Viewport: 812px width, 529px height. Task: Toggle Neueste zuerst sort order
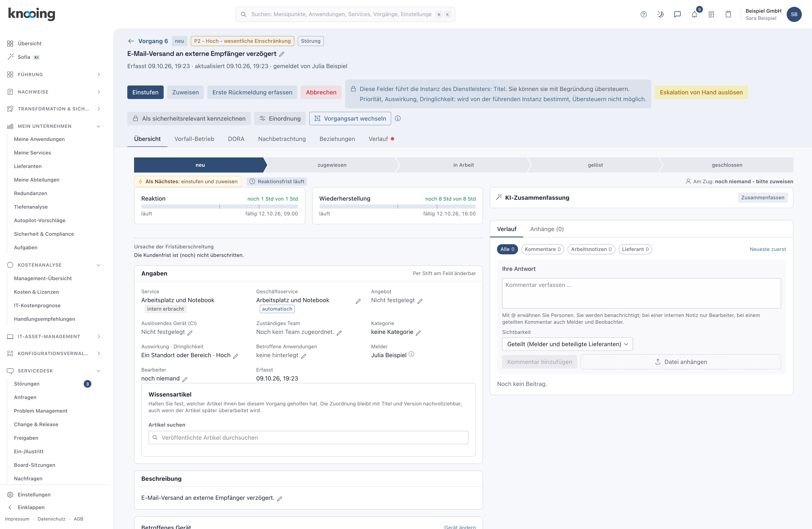tap(768, 249)
